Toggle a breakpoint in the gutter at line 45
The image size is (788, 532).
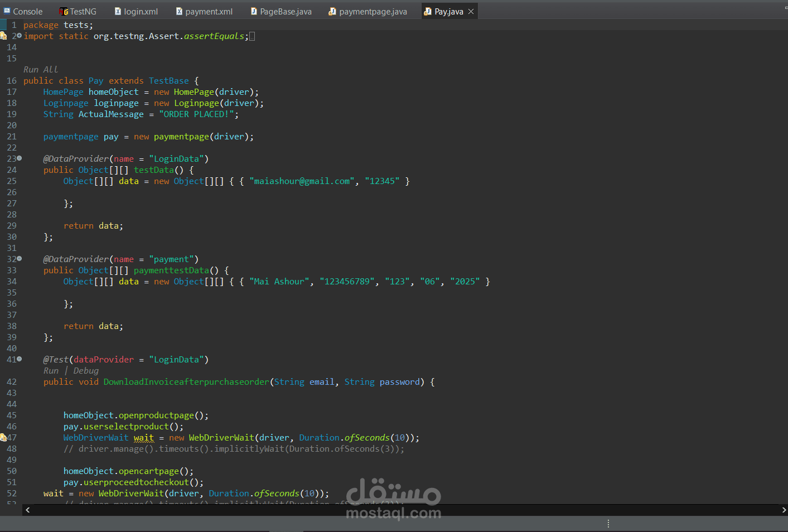pos(4,415)
